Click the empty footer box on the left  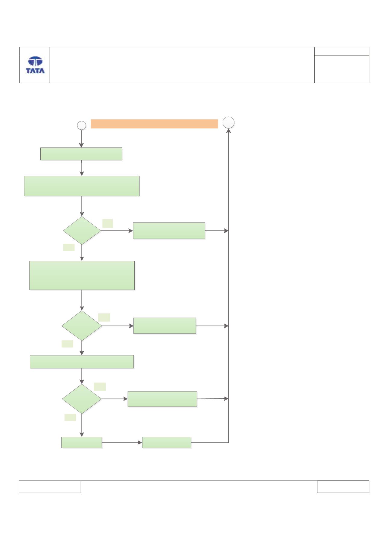click(50, 487)
